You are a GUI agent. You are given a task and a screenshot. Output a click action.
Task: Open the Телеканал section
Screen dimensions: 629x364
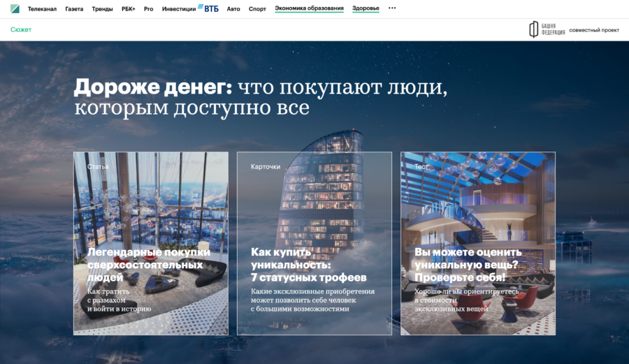click(x=42, y=9)
